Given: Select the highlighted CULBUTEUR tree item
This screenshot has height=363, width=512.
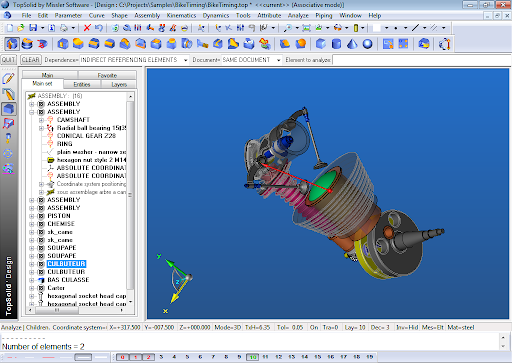Looking at the screenshot, I should click(x=66, y=264).
